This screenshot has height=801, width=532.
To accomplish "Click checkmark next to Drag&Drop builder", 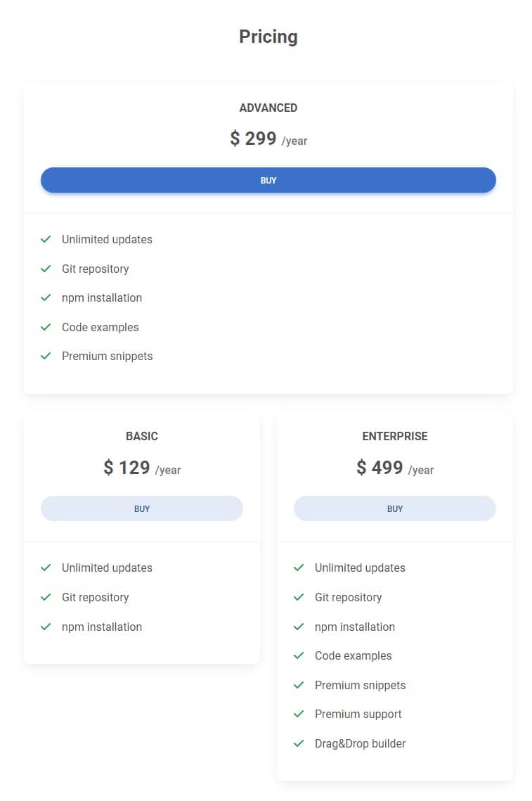I will 299,743.
